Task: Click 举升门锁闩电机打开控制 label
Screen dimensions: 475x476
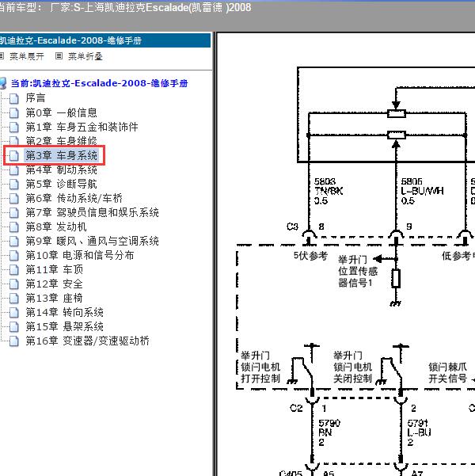Action: (x=260, y=367)
